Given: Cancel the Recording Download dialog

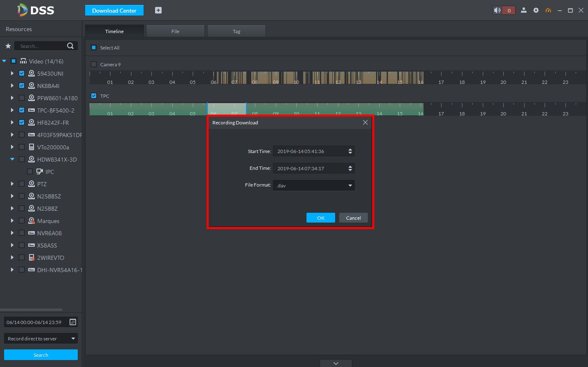Looking at the screenshot, I should click(354, 218).
